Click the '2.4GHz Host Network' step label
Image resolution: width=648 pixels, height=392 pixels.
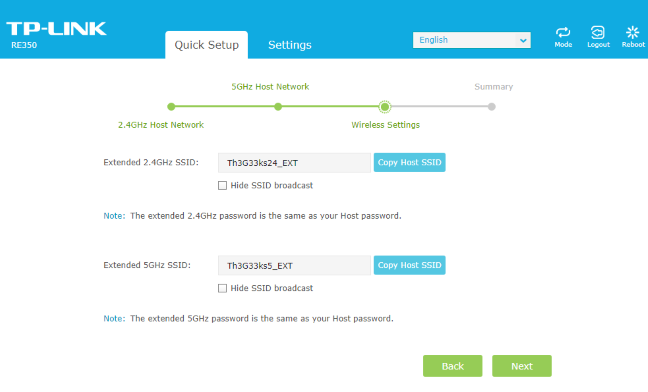coord(161,125)
